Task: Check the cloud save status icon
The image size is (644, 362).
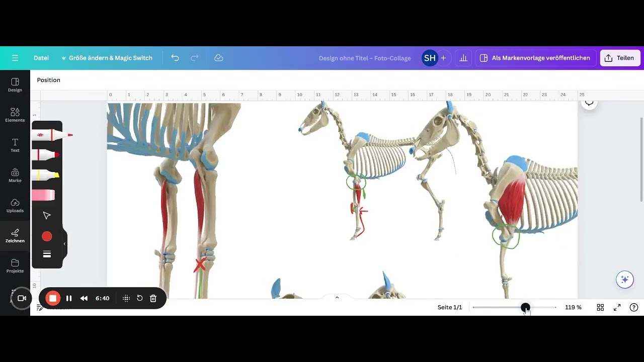Action: [x=218, y=58]
